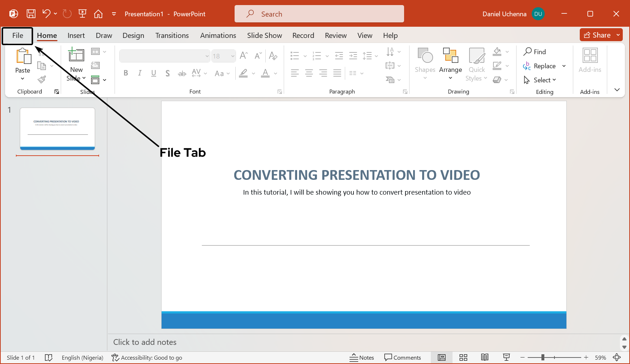Select the slide 1 thumbnail
This screenshot has width=630, height=364.
coord(57,129)
